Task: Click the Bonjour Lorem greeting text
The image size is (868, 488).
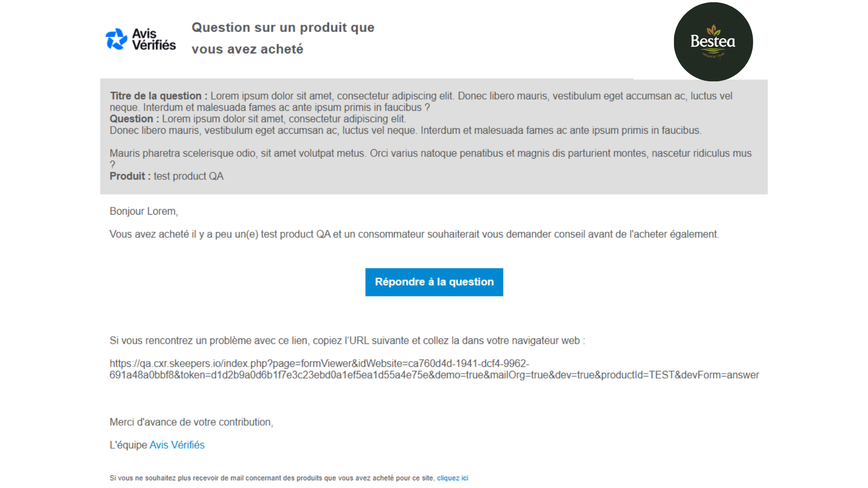Action: tap(143, 211)
